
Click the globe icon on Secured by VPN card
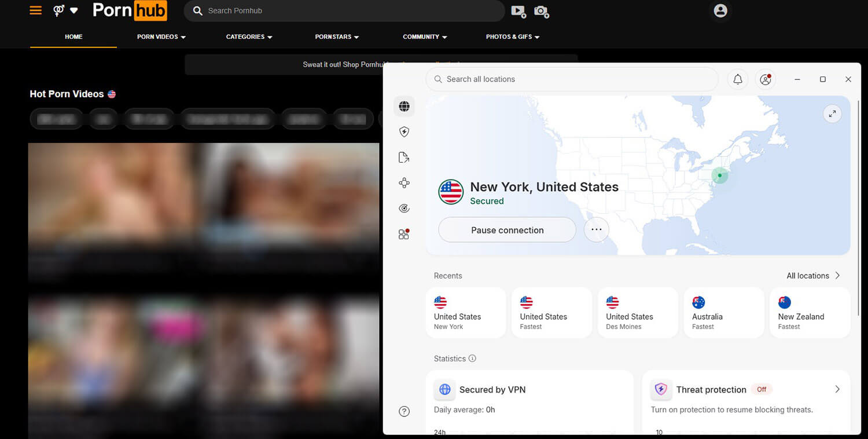pos(444,390)
